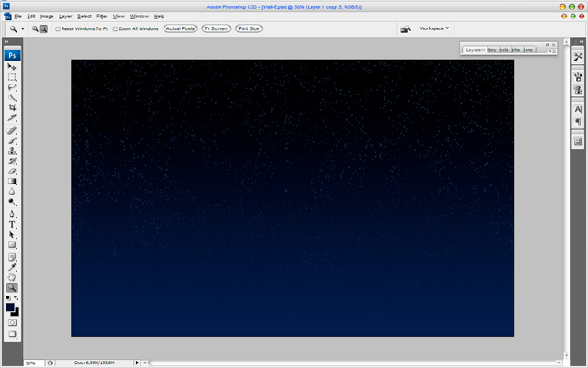This screenshot has width=588, height=368.
Task: Select the Move tool
Action: tap(12, 67)
